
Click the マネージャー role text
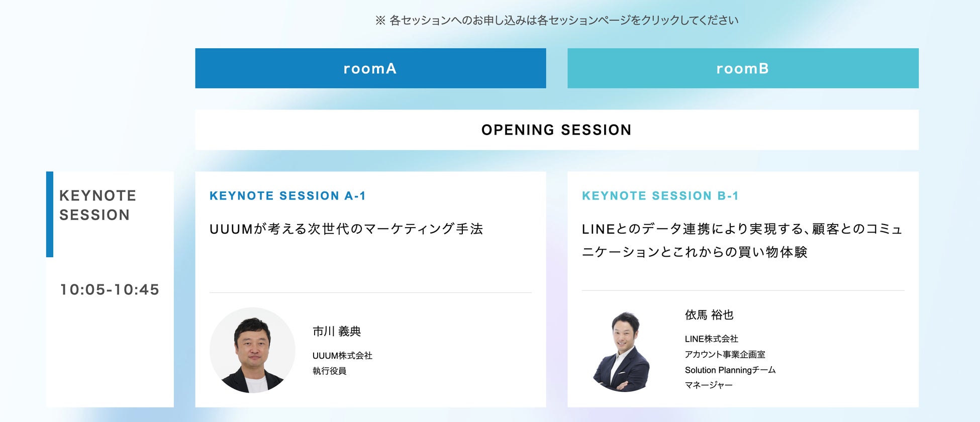click(709, 385)
